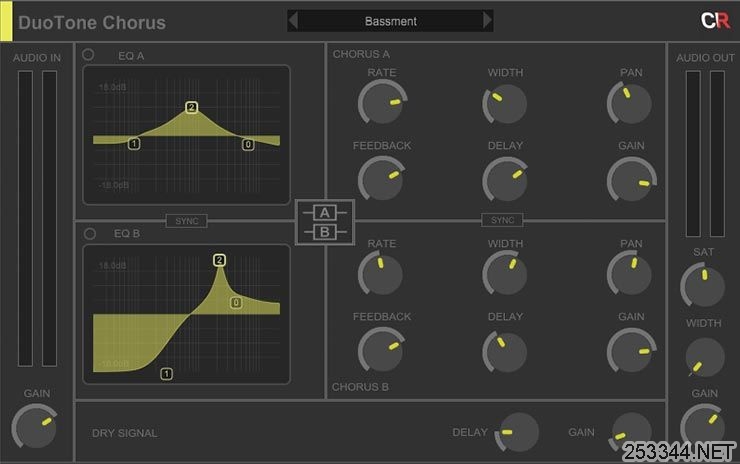Image resolution: width=740 pixels, height=464 pixels.
Task: Select EQ A band node 0
Action: point(248,144)
